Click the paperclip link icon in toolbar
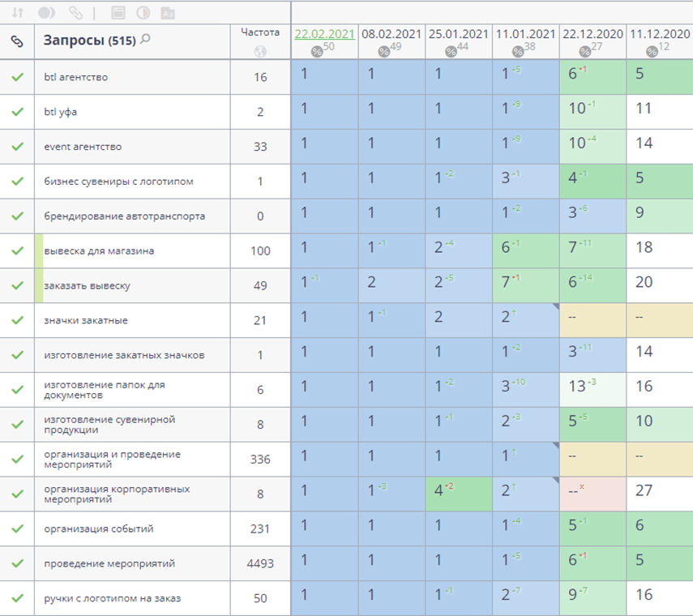This screenshot has width=693, height=616. tap(75, 13)
